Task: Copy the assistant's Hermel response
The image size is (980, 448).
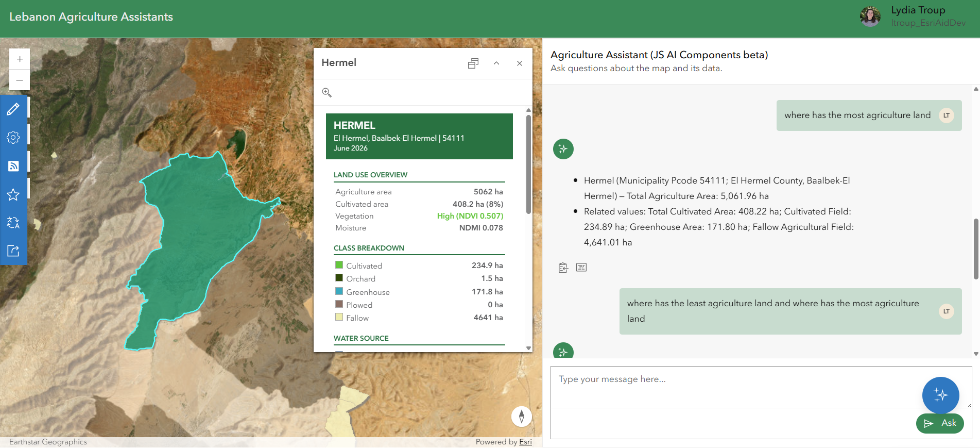Action: click(x=563, y=268)
